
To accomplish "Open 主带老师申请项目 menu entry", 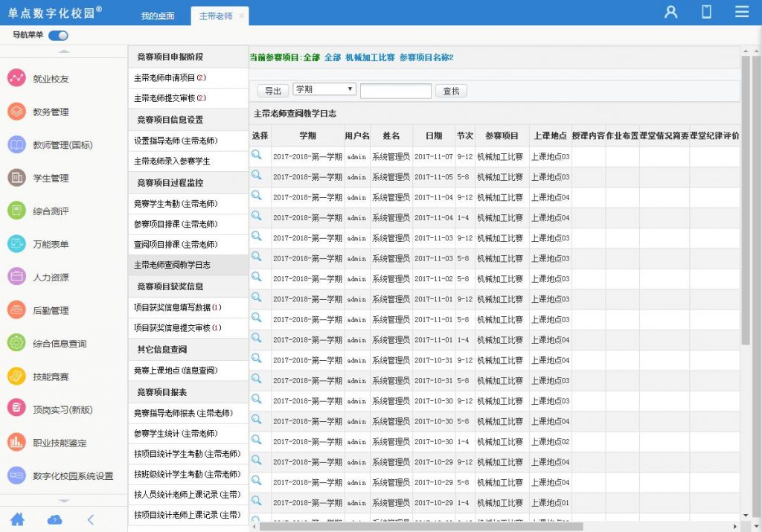I will pos(188,77).
